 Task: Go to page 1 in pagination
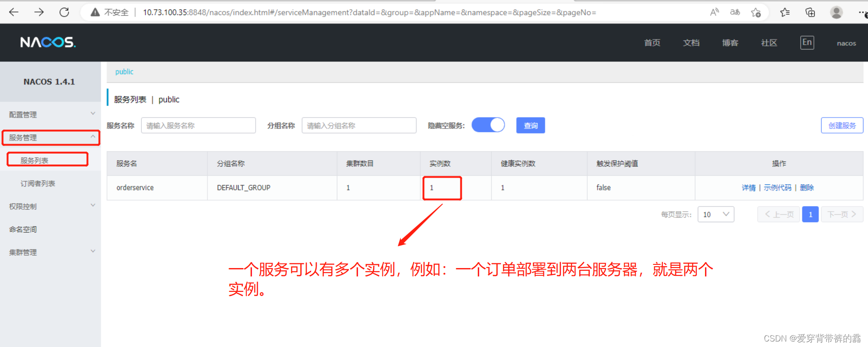pos(810,214)
